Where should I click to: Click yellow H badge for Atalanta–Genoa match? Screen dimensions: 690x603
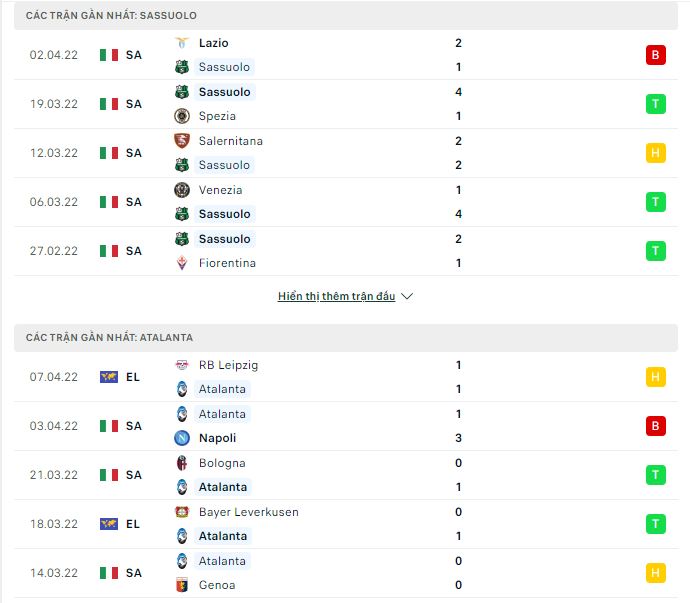click(x=656, y=573)
